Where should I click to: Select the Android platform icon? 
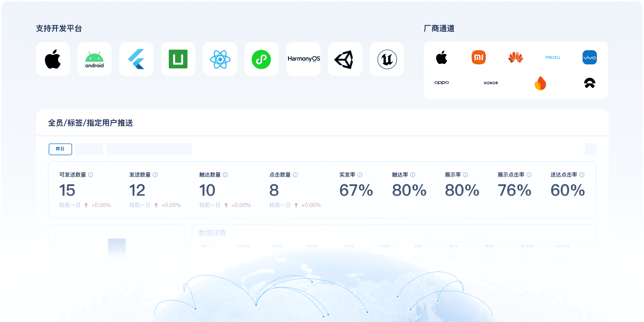click(94, 59)
